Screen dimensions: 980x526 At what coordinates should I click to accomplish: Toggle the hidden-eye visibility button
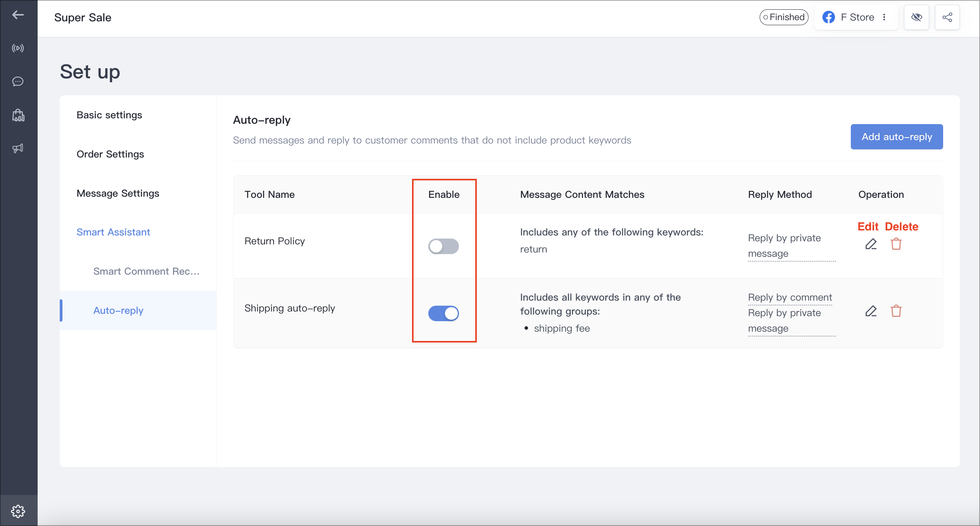tap(916, 17)
